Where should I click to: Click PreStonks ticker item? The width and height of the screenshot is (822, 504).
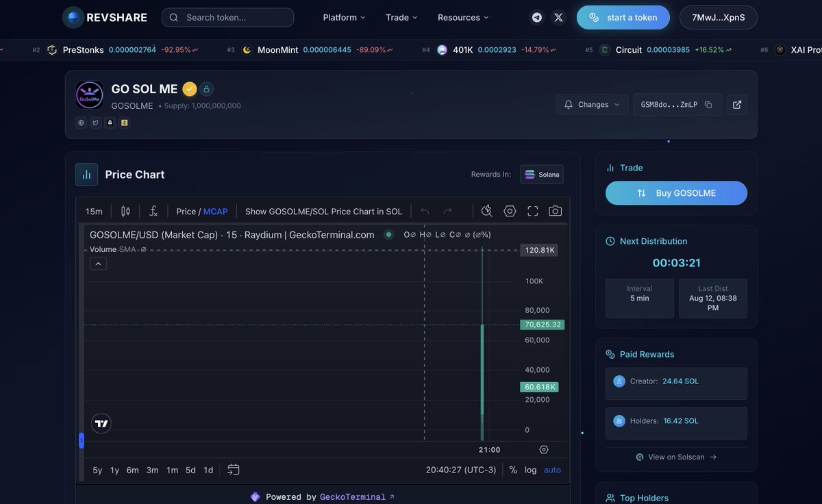pos(115,50)
